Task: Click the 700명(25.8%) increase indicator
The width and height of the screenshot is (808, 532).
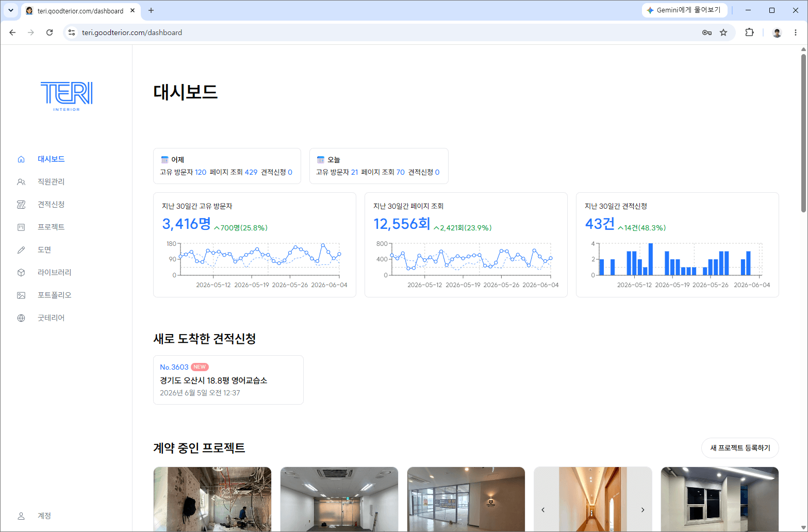Action: 241,228
